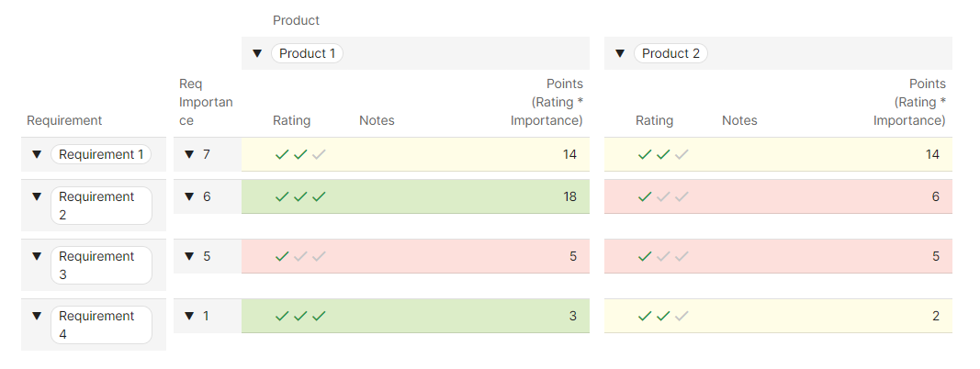The height and width of the screenshot is (369, 980).
Task: Click first checkmark in Requirement 4 Product 1 rating
Action: tap(282, 316)
